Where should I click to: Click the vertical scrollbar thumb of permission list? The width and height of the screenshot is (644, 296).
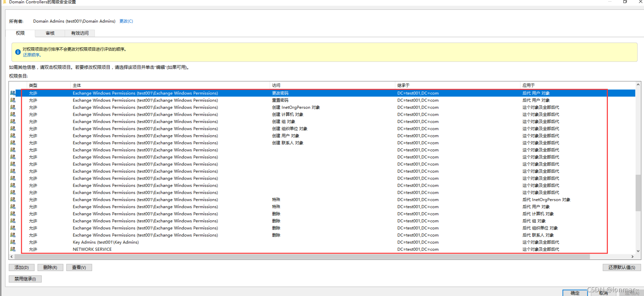pyautogui.click(x=638, y=193)
